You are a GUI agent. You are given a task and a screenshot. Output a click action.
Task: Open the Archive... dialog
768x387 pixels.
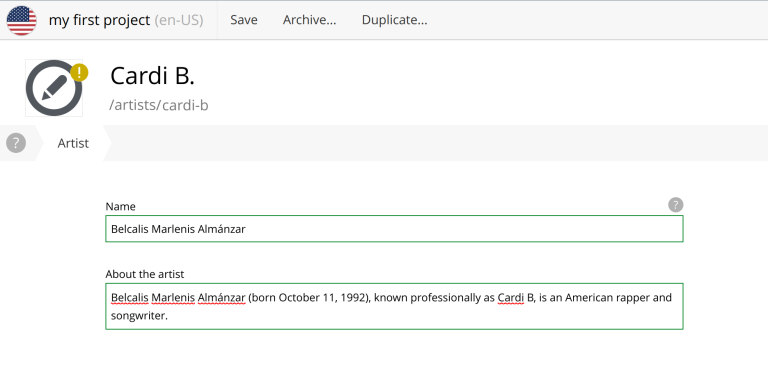point(310,20)
